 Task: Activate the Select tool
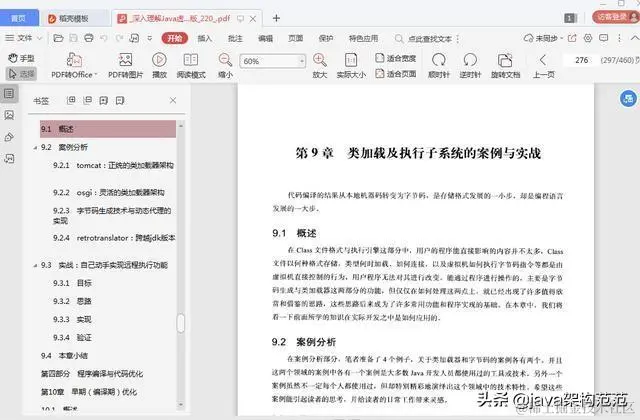pyautogui.click(x=21, y=74)
